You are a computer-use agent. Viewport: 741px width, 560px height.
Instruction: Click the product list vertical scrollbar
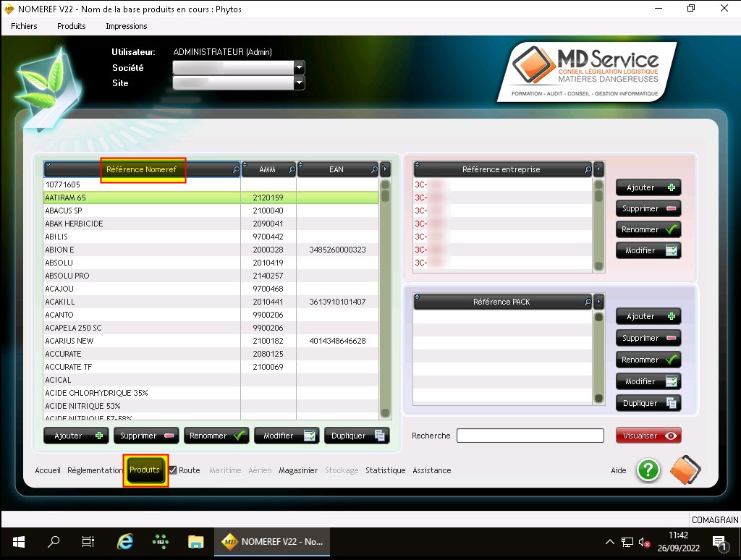point(386,304)
